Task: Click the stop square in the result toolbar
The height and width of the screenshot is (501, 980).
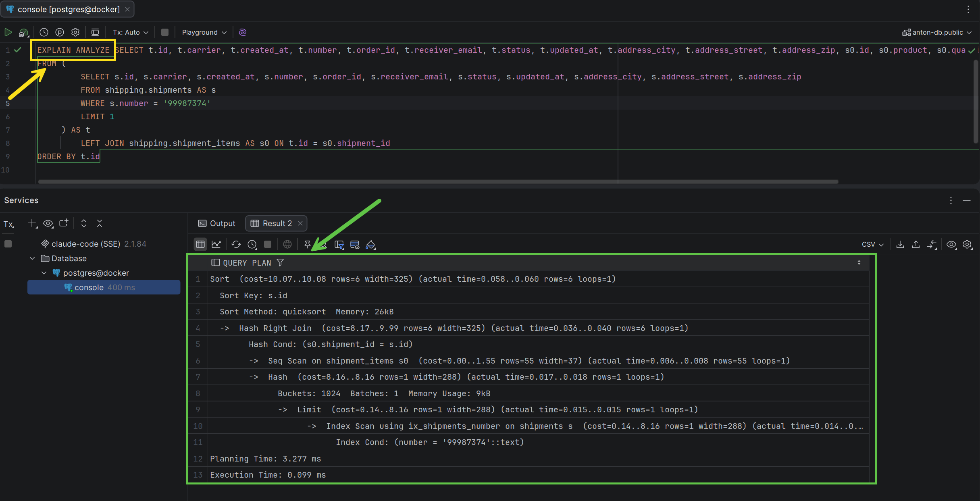Action: click(268, 244)
